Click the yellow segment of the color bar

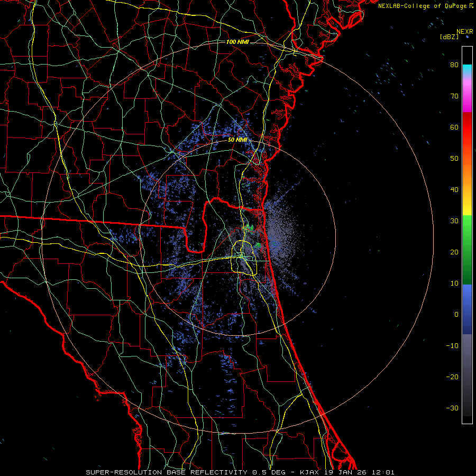pos(467,208)
